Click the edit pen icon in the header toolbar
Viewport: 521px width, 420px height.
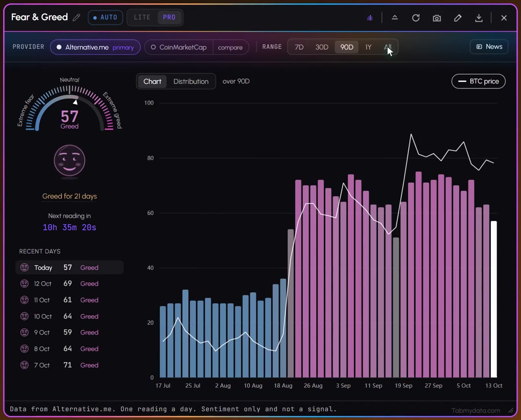point(458,17)
